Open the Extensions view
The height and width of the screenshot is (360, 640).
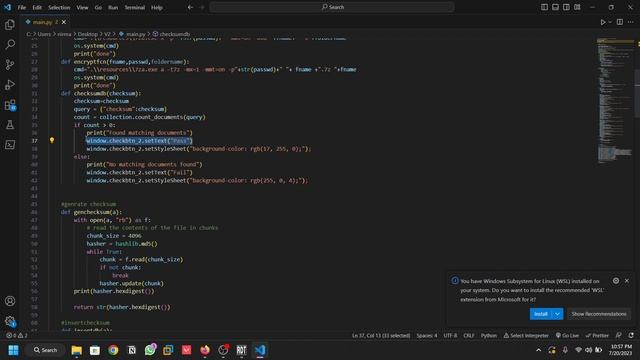[x=10, y=105]
